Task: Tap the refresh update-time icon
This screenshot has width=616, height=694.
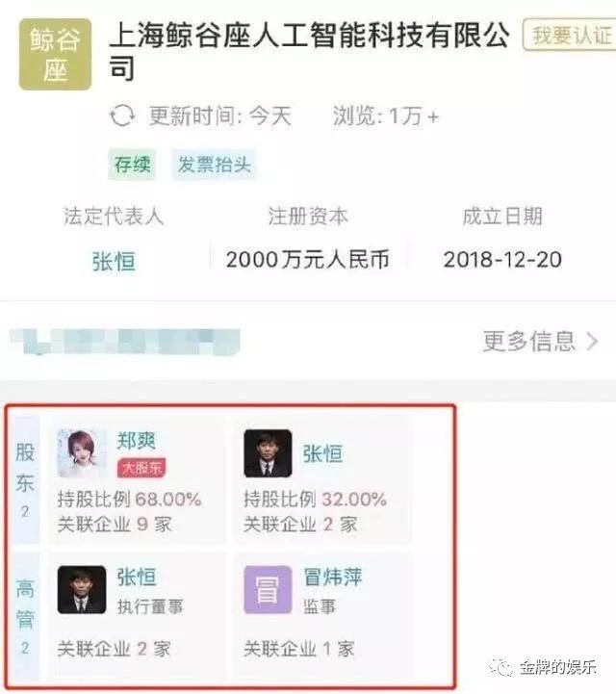Action: point(122,116)
